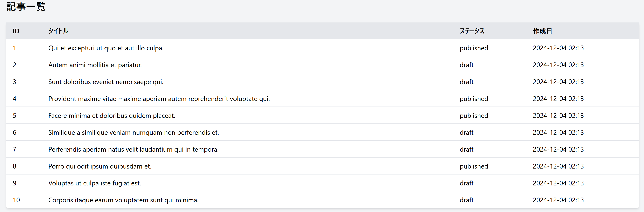The width and height of the screenshot is (644, 212).
Task: Select "Autem animi mollitia et pariatur" row title
Action: 95,65
